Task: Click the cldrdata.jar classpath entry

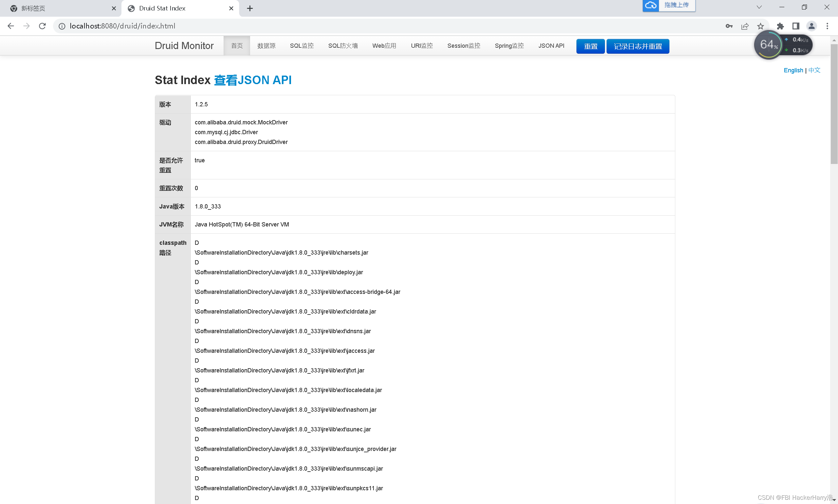Action: [x=285, y=312]
